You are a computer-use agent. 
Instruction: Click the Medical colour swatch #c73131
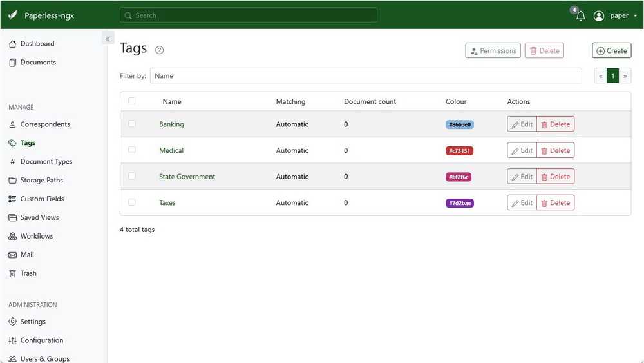[x=459, y=151]
